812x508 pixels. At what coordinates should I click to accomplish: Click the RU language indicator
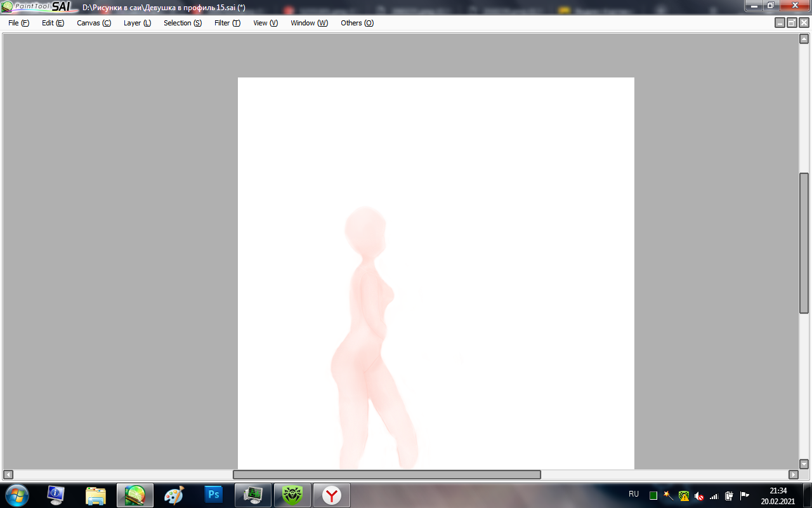click(x=633, y=493)
